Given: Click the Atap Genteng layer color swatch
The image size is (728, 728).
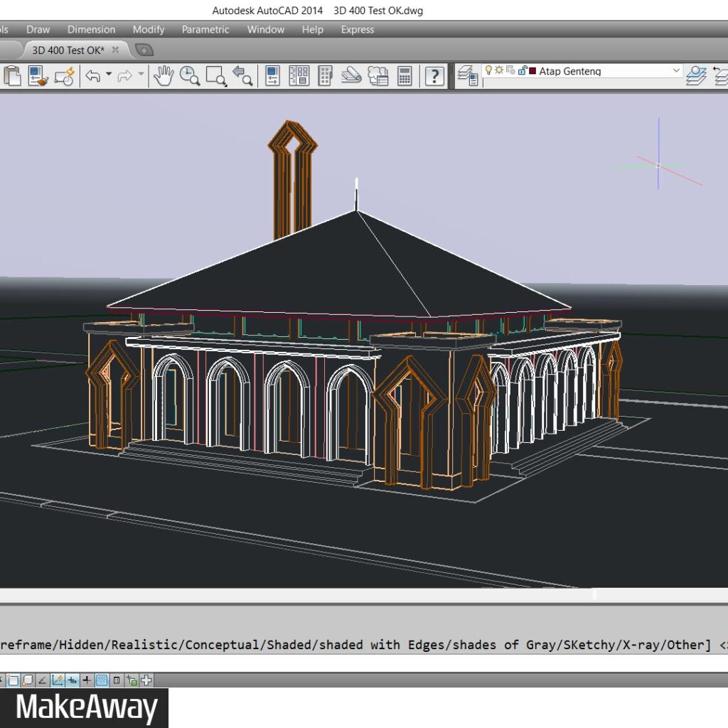Looking at the screenshot, I should tap(532, 71).
